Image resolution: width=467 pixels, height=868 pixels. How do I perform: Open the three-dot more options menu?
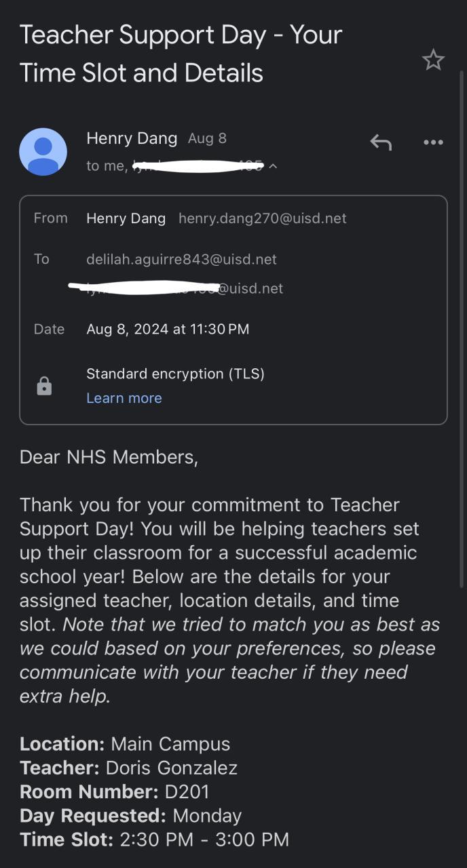(433, 142)
